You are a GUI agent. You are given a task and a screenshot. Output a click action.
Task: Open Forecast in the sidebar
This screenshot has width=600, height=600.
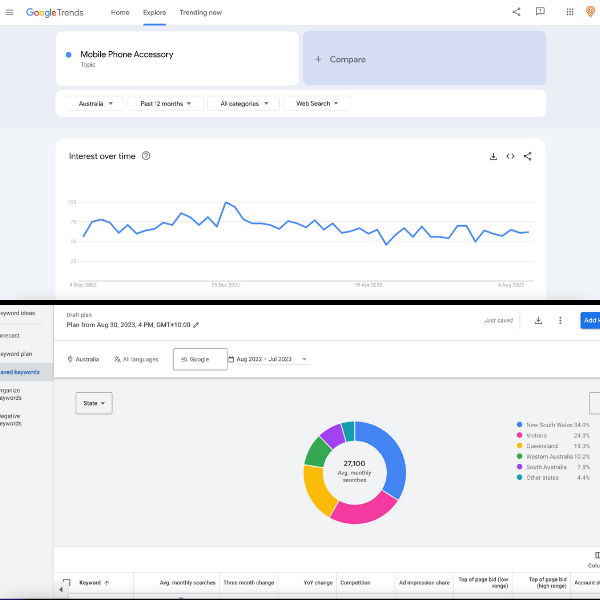(10, 336)
